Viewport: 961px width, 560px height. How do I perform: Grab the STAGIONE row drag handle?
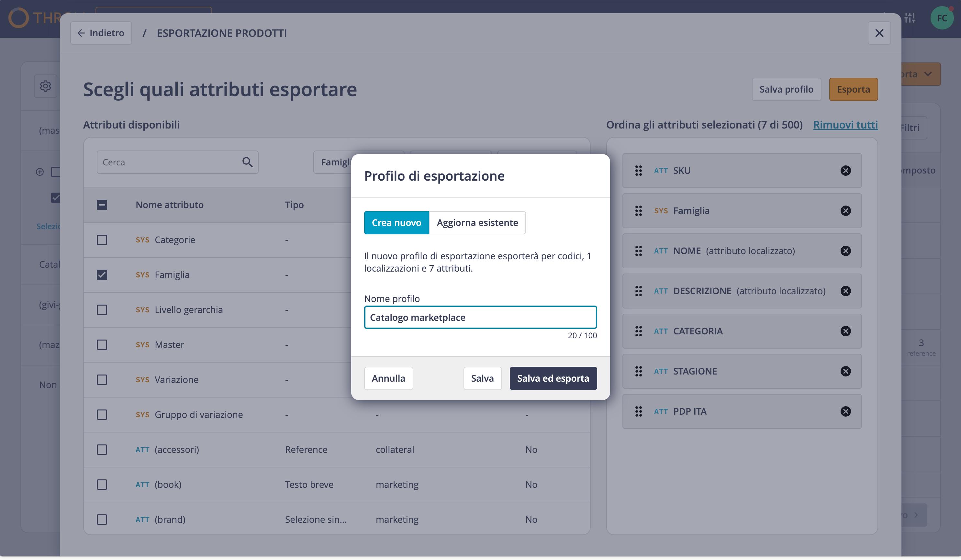[638, 371]
